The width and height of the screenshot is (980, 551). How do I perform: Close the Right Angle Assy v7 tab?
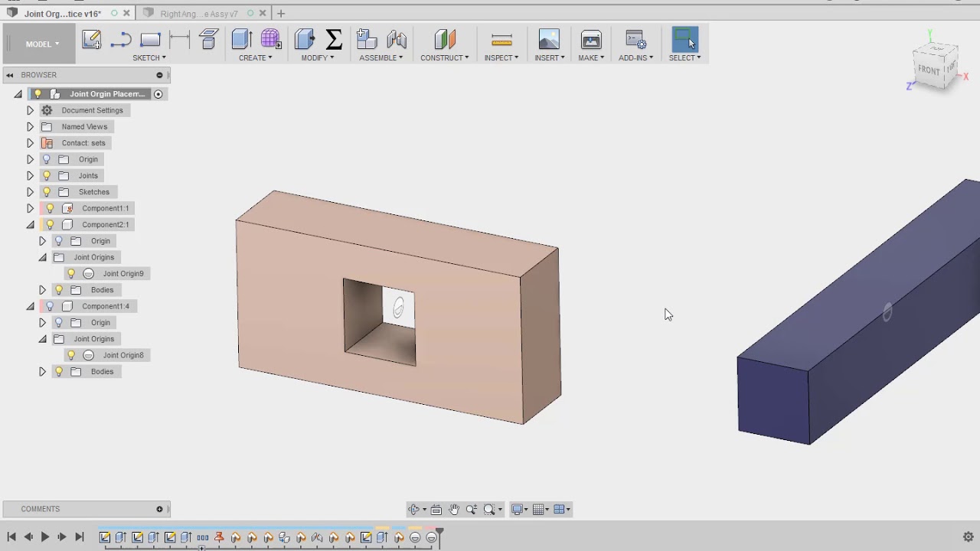tap(263, 13)
